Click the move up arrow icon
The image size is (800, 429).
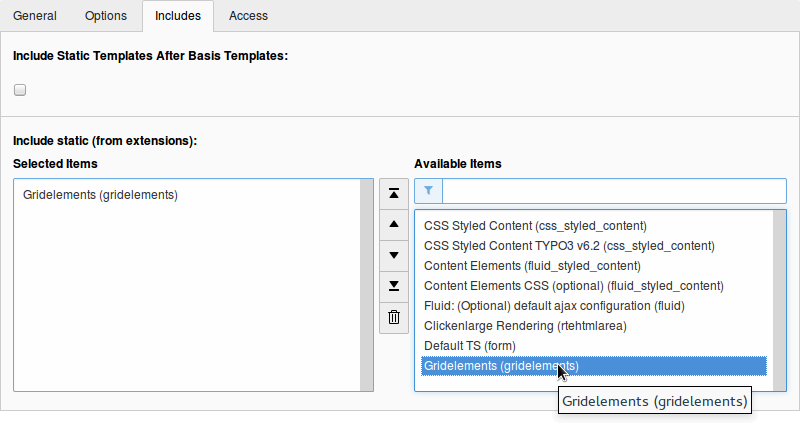(393, 224)
